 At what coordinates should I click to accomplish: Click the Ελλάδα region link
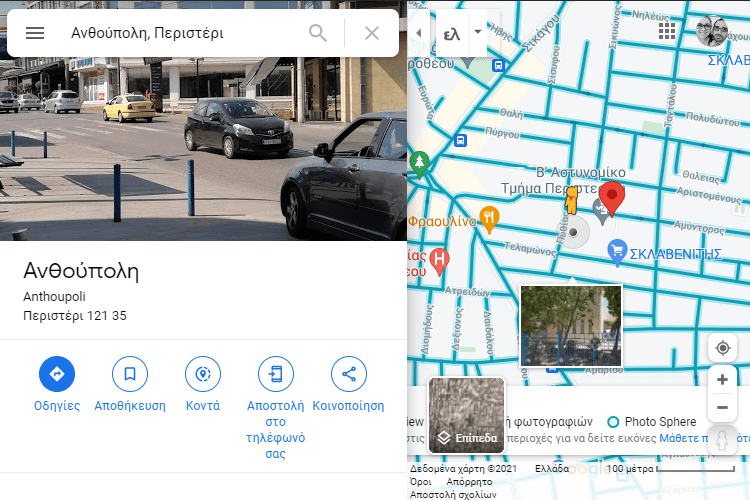551,468
